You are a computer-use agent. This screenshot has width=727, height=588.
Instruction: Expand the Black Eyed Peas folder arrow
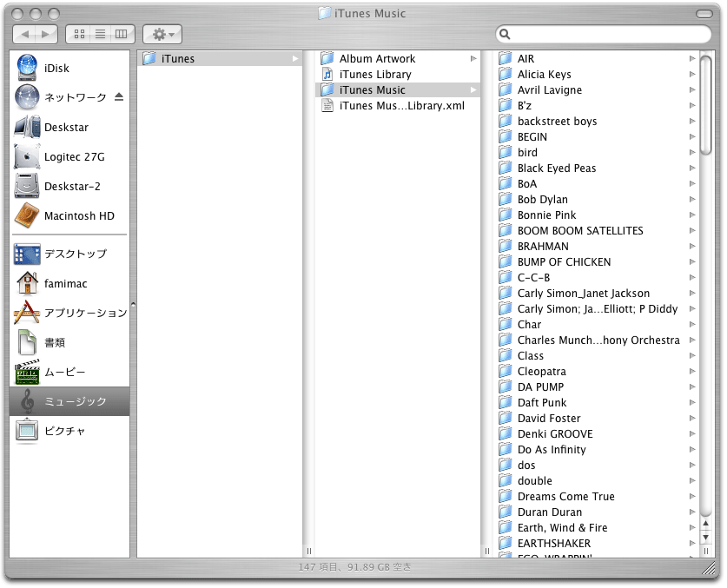pos(692,168)
